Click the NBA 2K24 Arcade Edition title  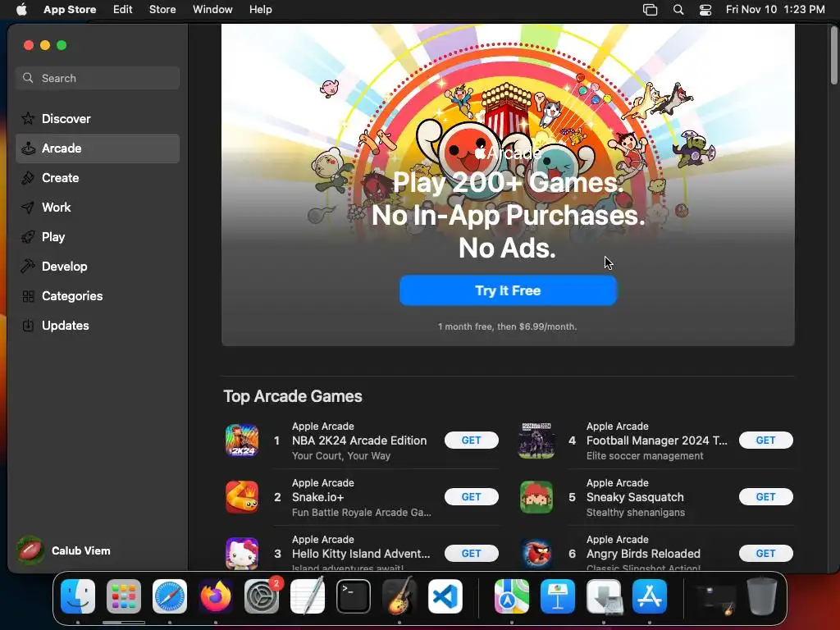[x=359, y=441]
